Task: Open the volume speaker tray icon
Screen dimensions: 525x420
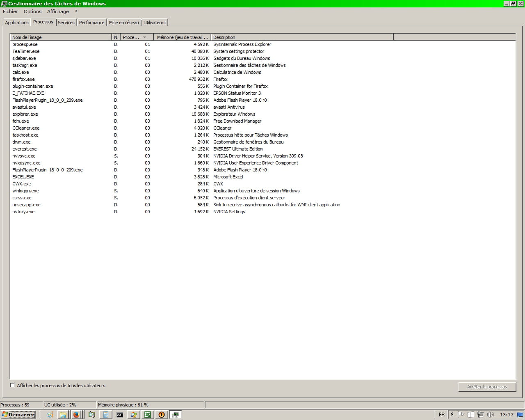Action: pos(491,415)
